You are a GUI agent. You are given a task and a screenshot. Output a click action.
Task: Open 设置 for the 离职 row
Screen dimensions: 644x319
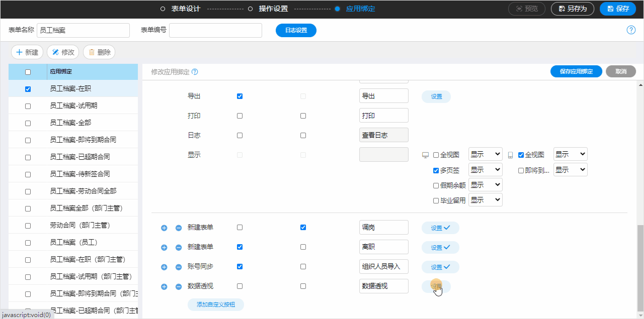(440, 247)
